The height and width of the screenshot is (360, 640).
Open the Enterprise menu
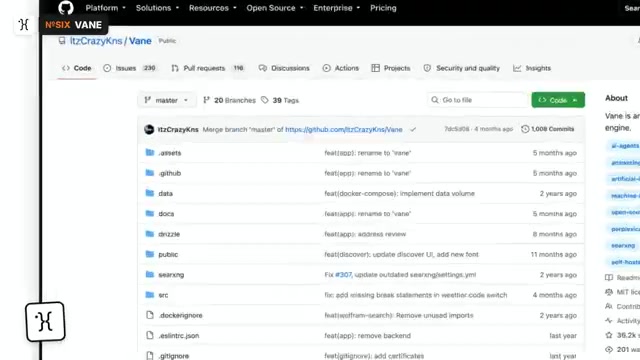(x=336, y=8)
